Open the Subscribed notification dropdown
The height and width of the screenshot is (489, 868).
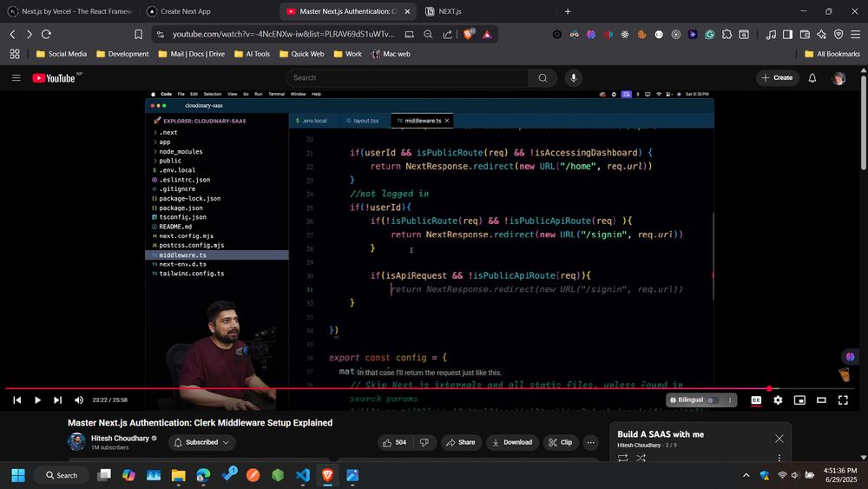pyautogui.click(x=202, y=442)
